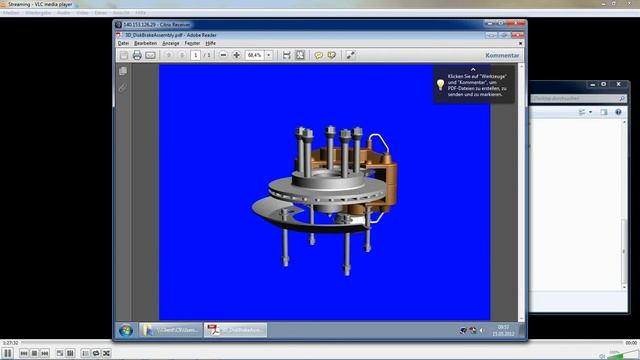The height and width of the screenshot is (360, 640).
Task: Close document with menu-bar X button
Action: (520, 43)
